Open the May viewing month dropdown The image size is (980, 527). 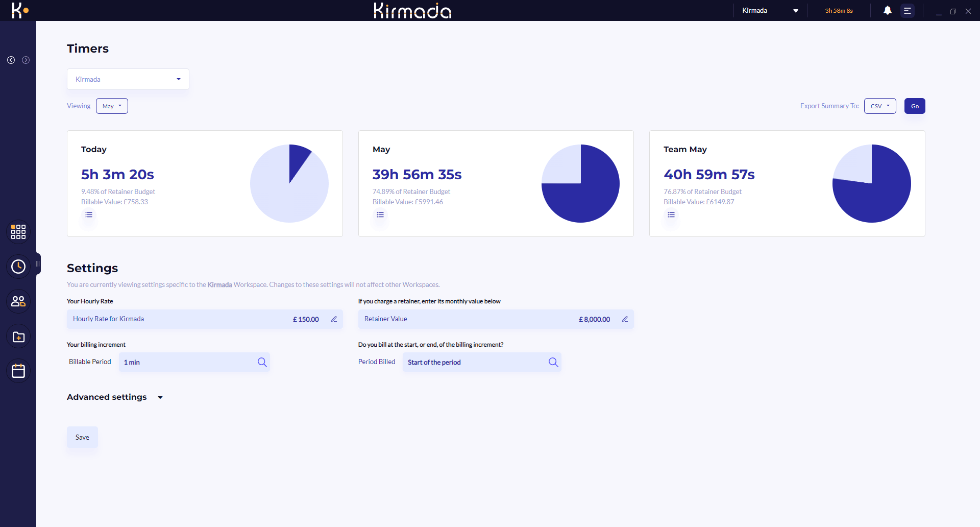112,106
